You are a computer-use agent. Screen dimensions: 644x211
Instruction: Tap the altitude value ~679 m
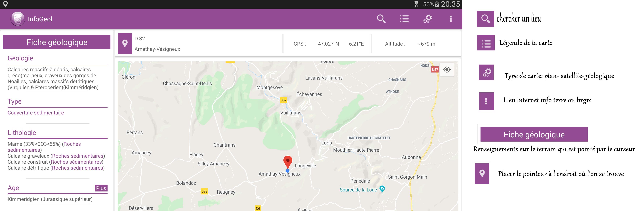click(x=426, y=44)
